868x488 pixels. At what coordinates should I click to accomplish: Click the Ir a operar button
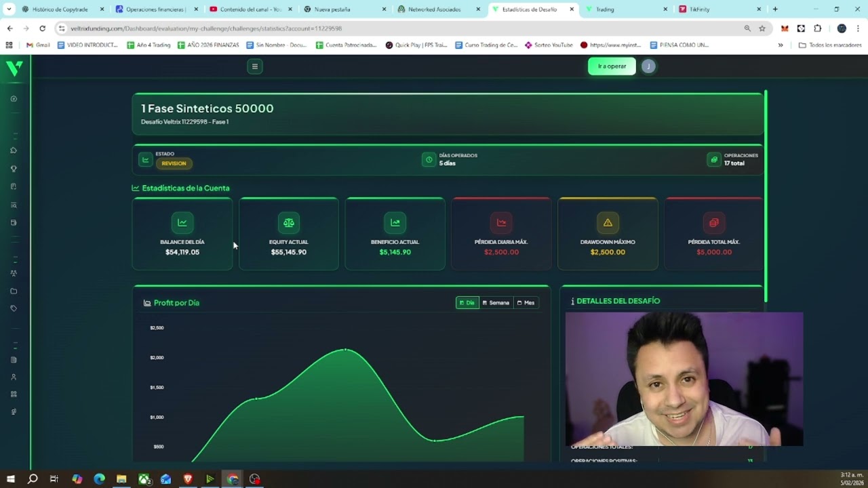tap(612, 66)
